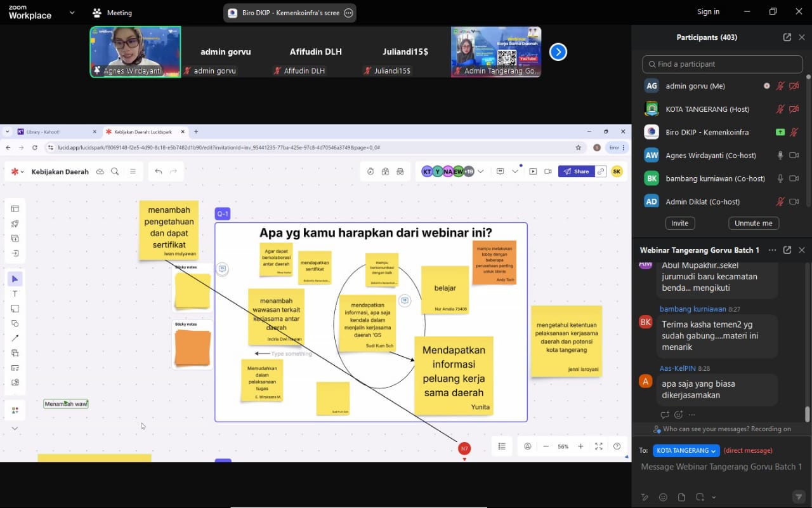
Task: Open text formatting options in chat composer
Action: (x=645, y=497)
